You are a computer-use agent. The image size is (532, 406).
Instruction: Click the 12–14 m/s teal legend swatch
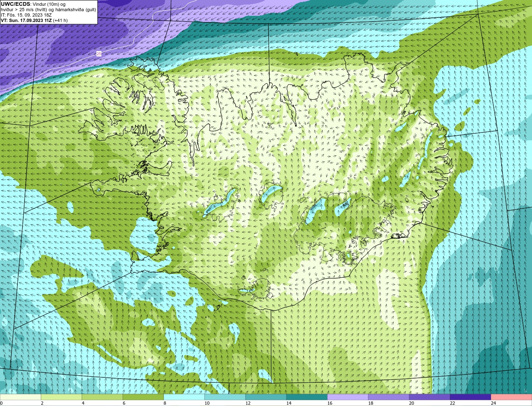click(266, 397)
